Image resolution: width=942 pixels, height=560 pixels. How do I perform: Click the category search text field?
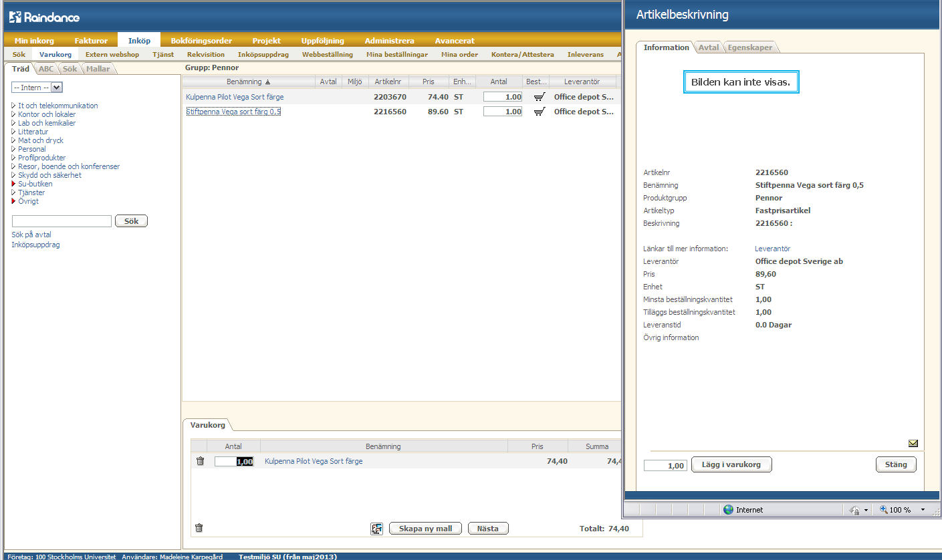tap(62, 221)
